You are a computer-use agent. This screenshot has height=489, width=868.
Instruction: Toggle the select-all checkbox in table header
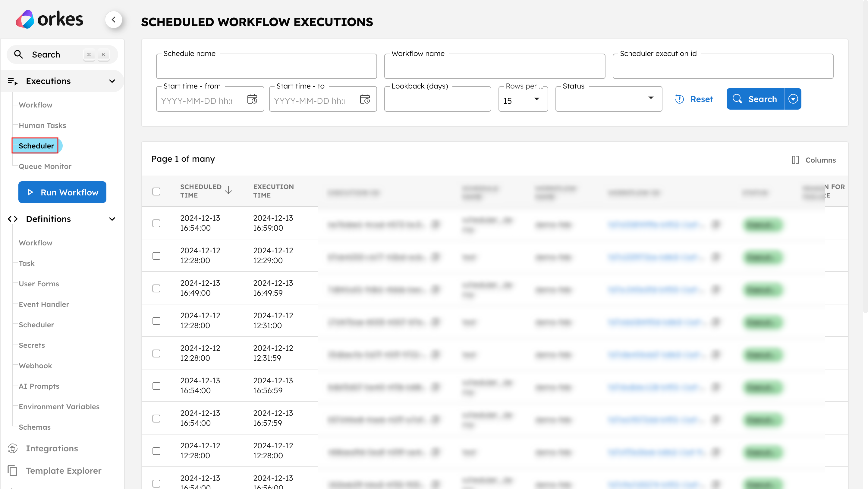(156, 192)
